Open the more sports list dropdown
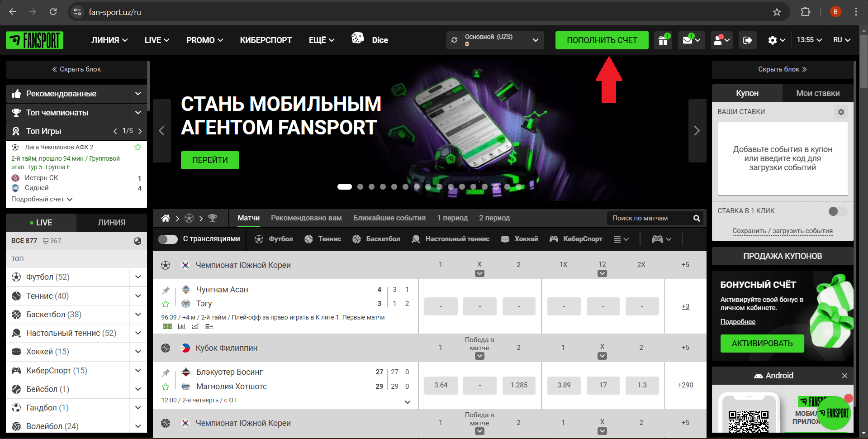868x439 pixels. [x=621, y=239]
